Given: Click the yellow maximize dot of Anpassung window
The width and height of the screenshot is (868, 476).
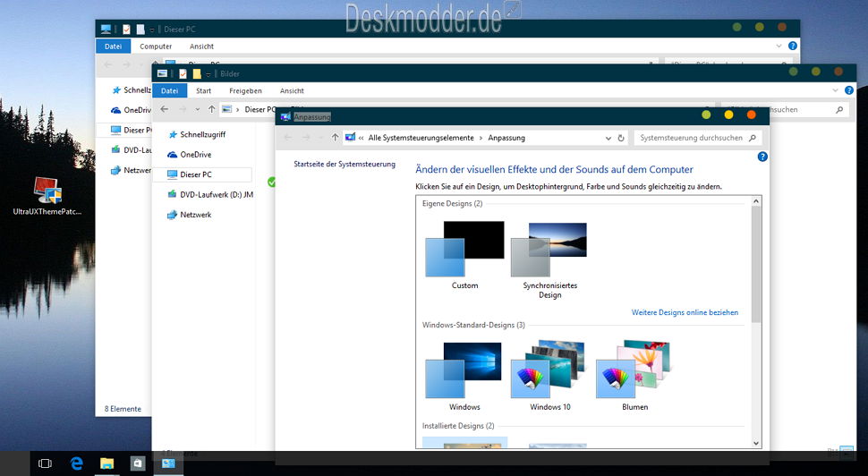Looking at the screenshot, I should coord(728,115).
